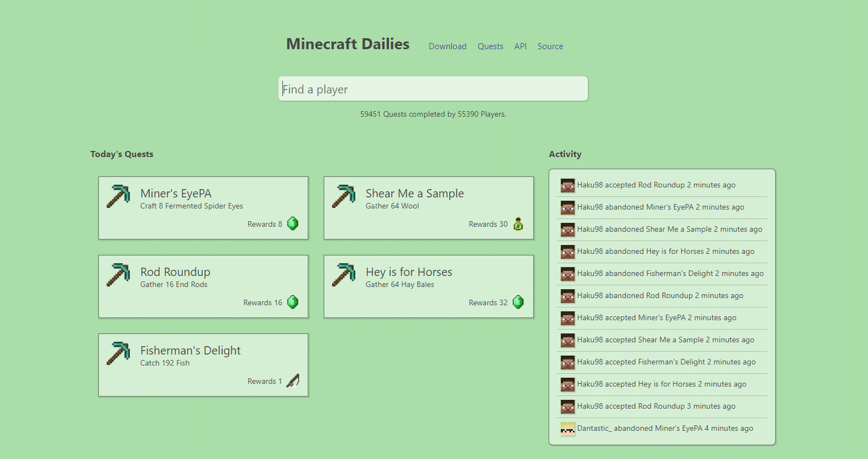This screenshot has height=459, width=868.
Task: Select 'Haku98 abandoned Fisherman's Delight' entry
Action: (x=662, y=274)
